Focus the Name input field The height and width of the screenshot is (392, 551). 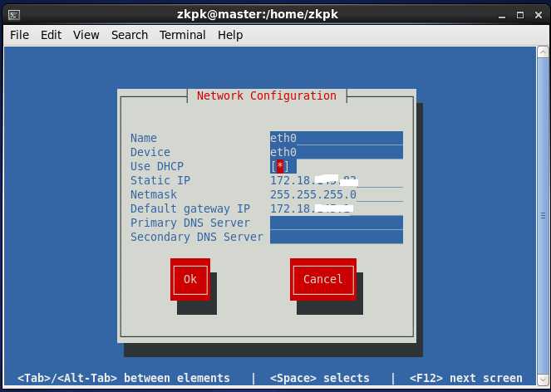click(337, 138)
